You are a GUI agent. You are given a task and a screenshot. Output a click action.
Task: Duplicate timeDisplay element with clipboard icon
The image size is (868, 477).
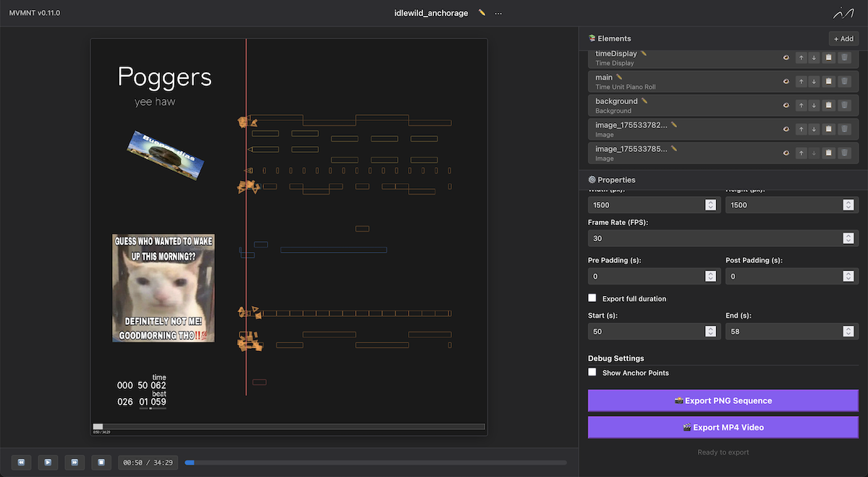(x=829, y=57)
